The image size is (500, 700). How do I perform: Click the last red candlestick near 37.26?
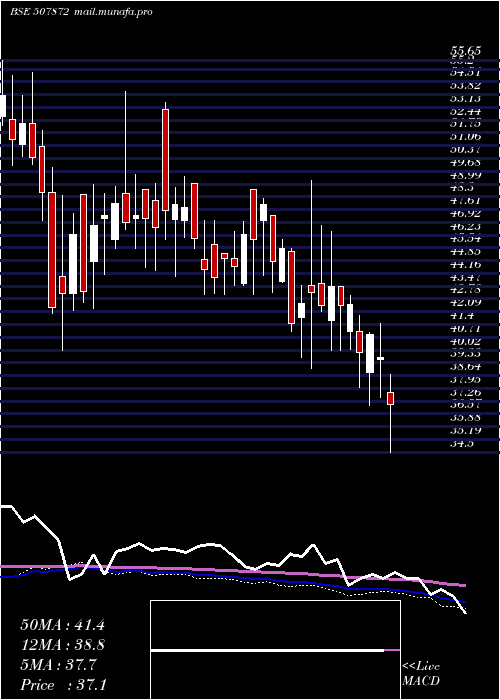[x=391, y=398]
